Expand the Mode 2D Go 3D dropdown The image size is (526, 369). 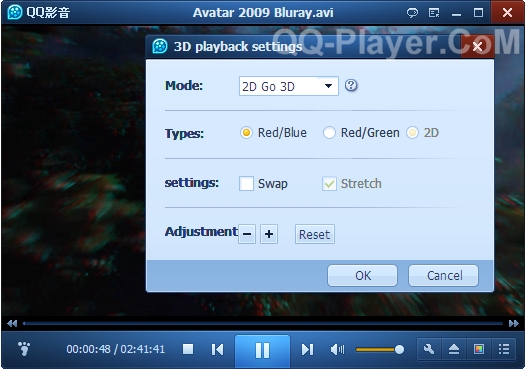pos(288,86)
